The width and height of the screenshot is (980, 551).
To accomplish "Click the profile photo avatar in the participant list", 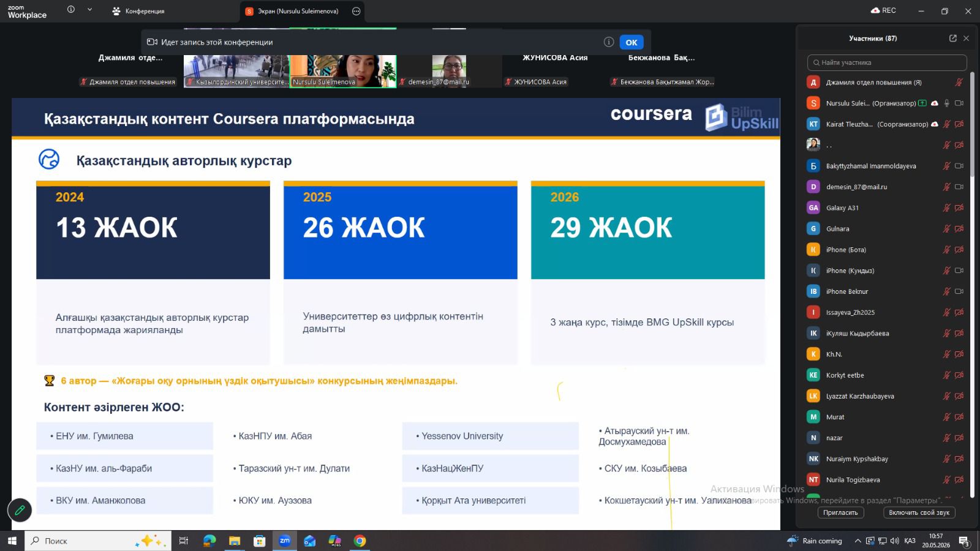I will point(813,145).
